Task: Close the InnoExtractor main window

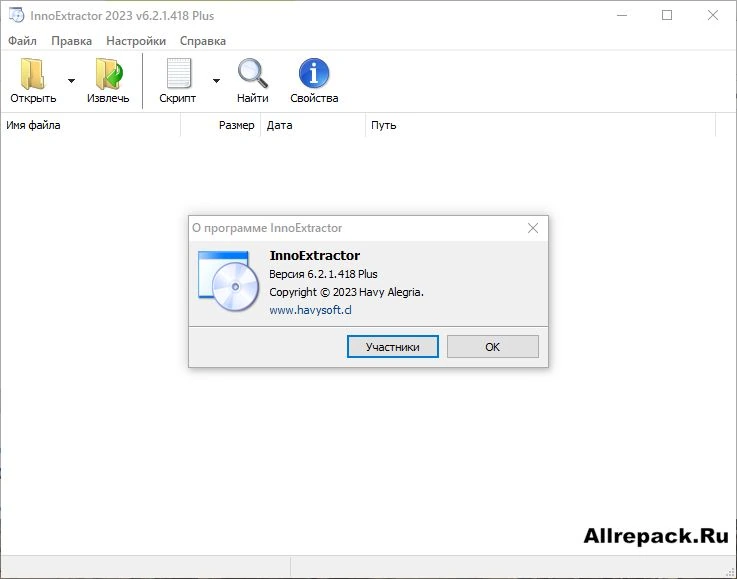Action: click(713, 15)
